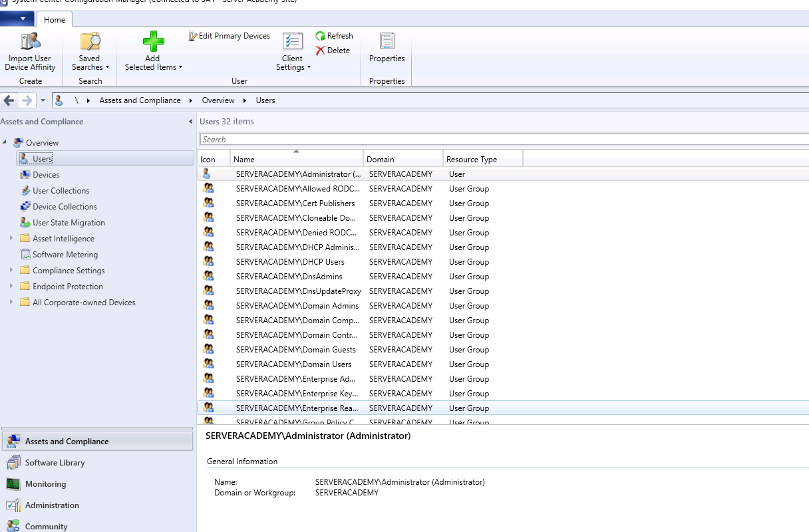Viewport: 809px width, 532px height.
Task: Select Software Metering in the tree
Action: [x=65, y=255]
